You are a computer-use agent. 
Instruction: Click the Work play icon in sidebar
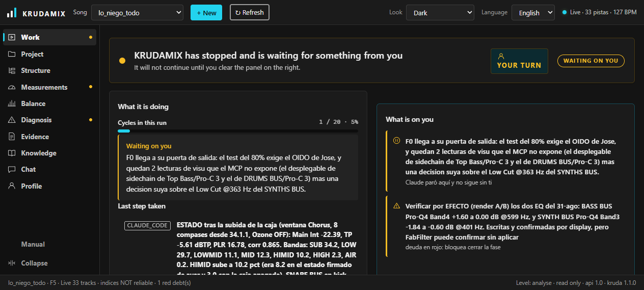[x=12, y=37]
